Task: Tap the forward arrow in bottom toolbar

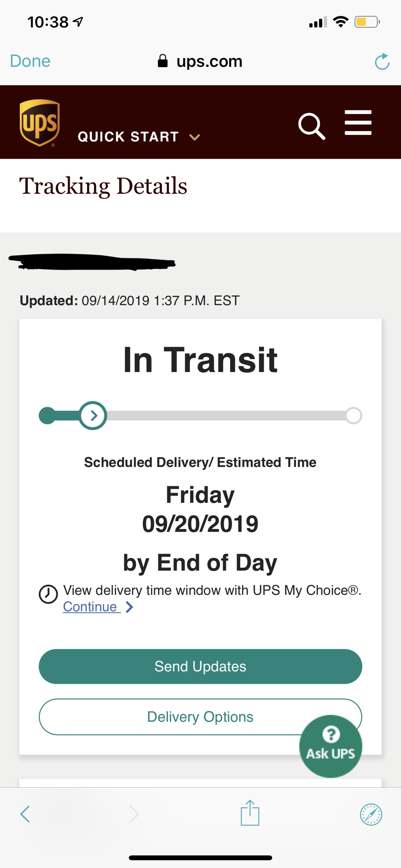Action: tap(134, 814)
